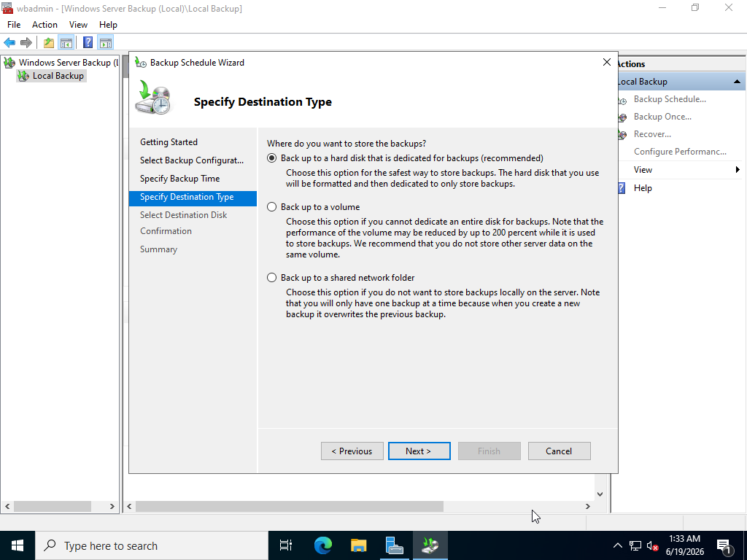Open the Help menu
This screenshot has height=560, width=747.
pos(108,25)
